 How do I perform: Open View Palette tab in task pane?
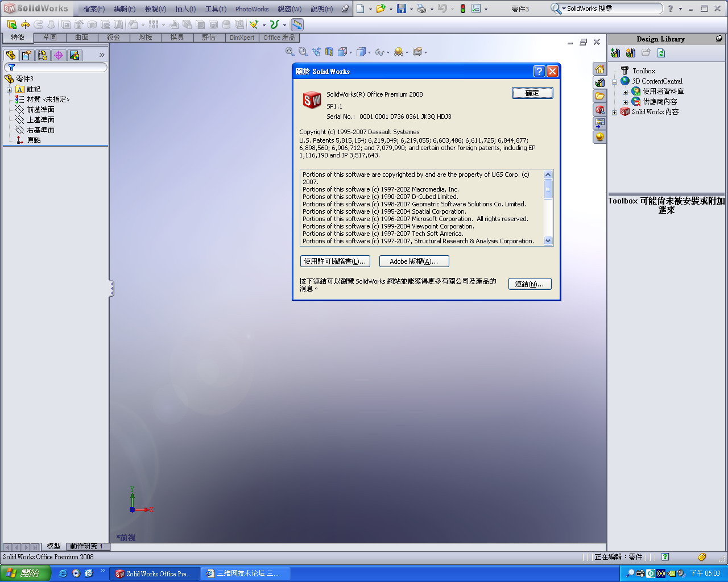(x=599, y=123)
